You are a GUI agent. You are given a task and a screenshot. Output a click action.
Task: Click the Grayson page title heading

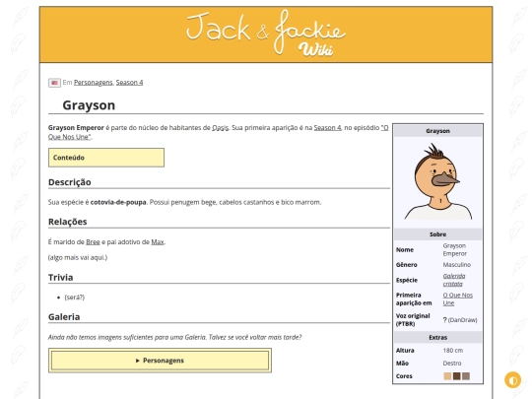tap(89, 105)
